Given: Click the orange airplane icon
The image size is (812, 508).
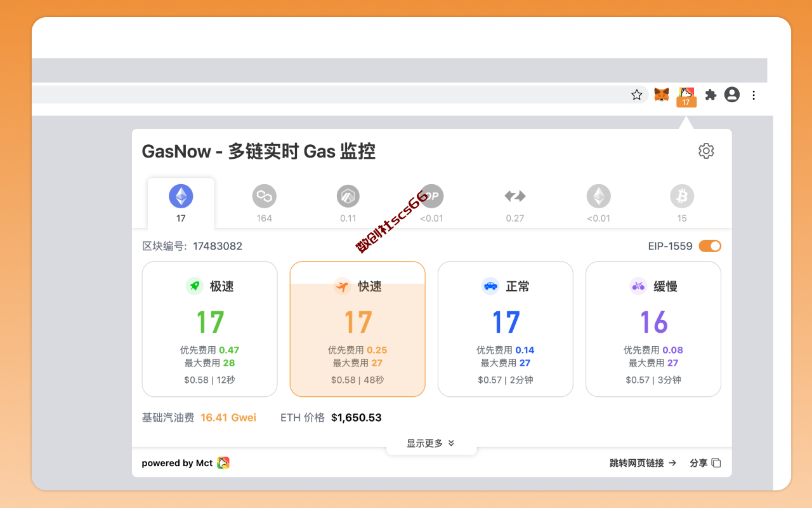Looking at the screenshot, I should click(x=342, y=286).
